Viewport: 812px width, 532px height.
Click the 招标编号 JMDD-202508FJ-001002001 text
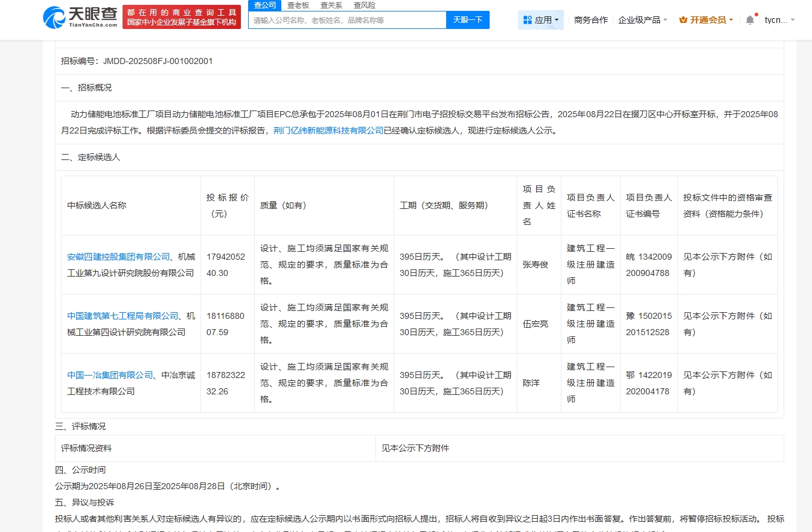click(x=137, y=61)
